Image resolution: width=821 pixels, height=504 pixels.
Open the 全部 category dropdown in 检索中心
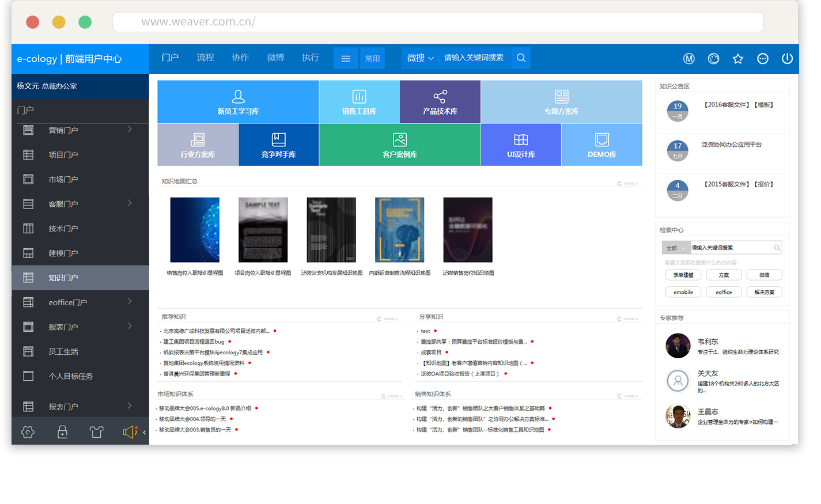click(x=676, y=248)
